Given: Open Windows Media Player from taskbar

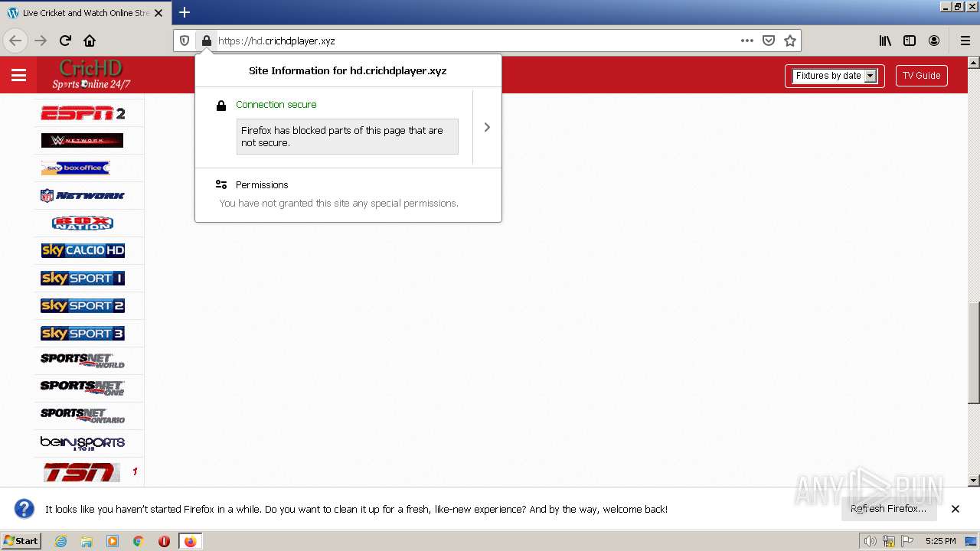Looking at the screenshot, I should coord(113,541).
